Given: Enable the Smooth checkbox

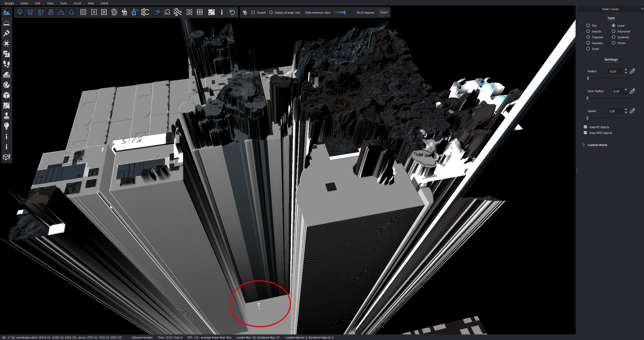Looking at the screenshot, I should [253, 12].
